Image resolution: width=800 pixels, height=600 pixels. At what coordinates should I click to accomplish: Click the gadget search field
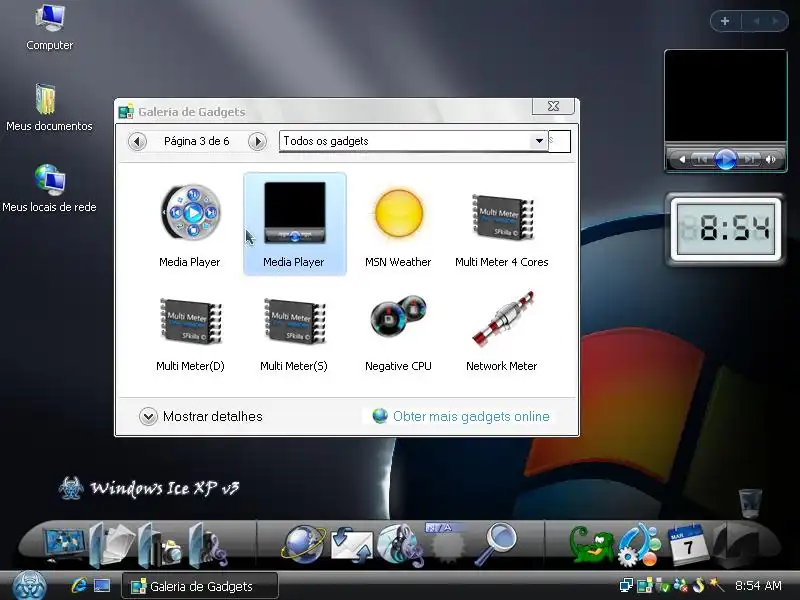(560, 141)
